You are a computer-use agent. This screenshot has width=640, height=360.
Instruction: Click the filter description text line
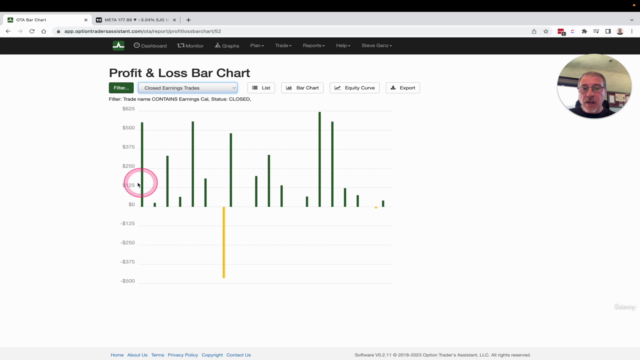pos(180,99)
